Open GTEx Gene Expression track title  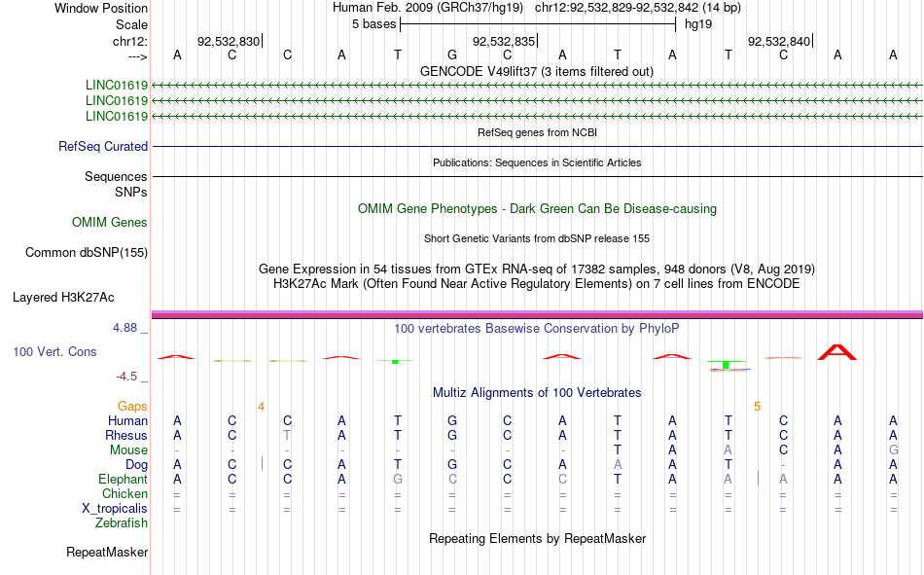pos(537,269)
